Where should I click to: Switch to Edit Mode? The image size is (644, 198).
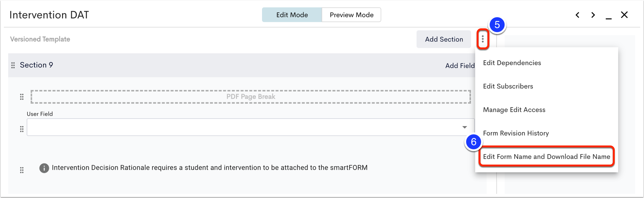tap(292, 15)
